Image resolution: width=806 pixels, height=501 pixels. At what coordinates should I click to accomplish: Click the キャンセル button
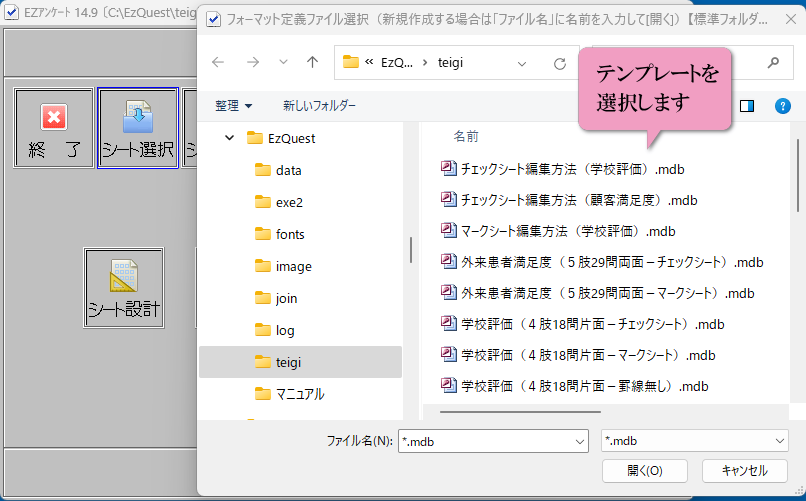[x=744, y=471]
